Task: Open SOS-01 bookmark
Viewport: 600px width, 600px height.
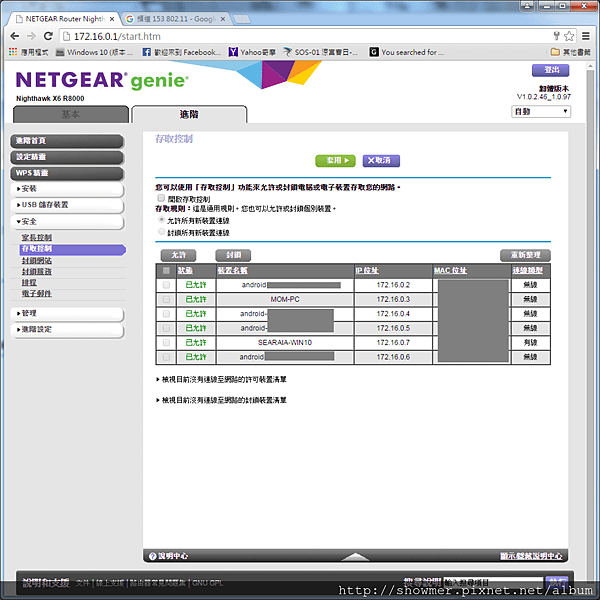Action: pos(321,52)
